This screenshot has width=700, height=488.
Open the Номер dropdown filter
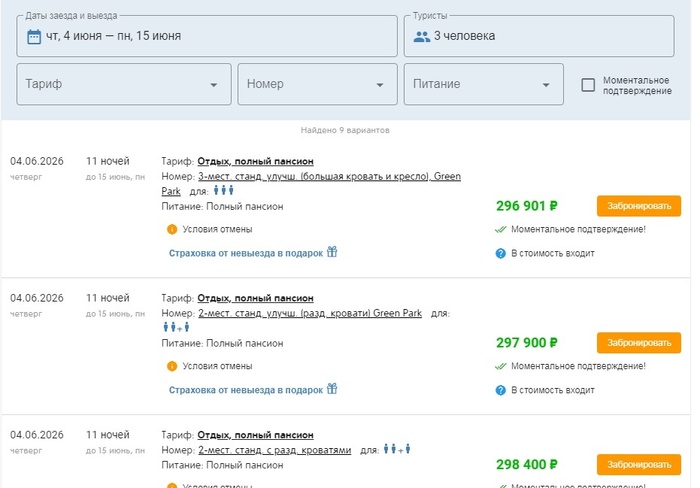point(316,85)
